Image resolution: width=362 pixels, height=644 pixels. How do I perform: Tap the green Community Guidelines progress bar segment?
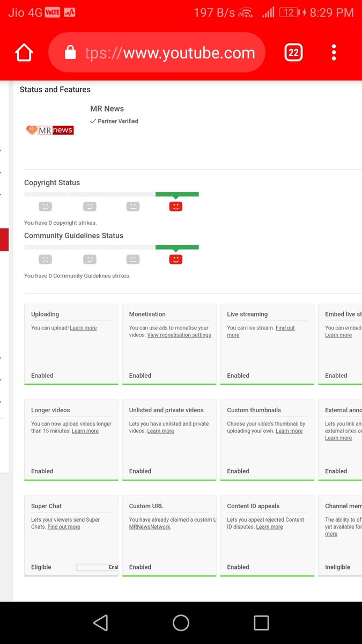pos(177,247)
